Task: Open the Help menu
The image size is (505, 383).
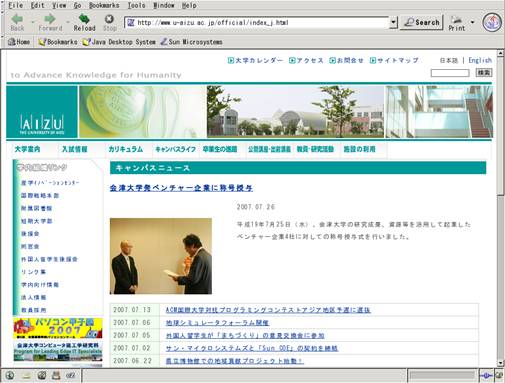Action: click(x=189, y=5)
